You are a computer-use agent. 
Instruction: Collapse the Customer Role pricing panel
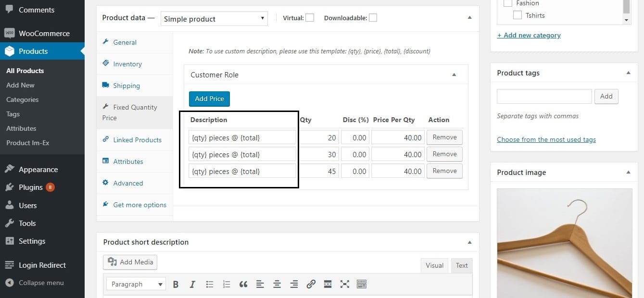454,74
